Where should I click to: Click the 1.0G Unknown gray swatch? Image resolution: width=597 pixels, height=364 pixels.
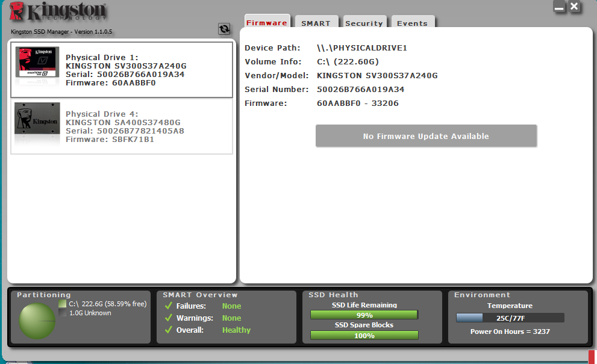[x=63, y=313]
